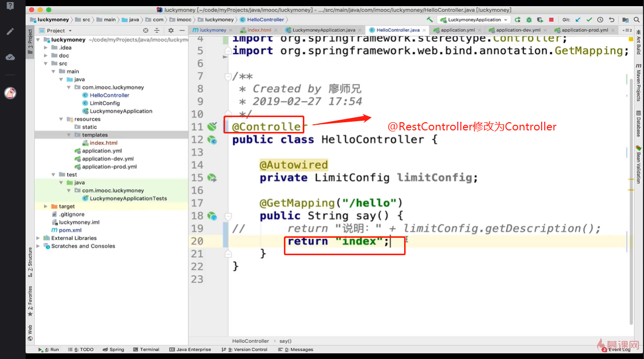
Task: Select luckymoney.iml file in tree
Action: pos(79,222)
